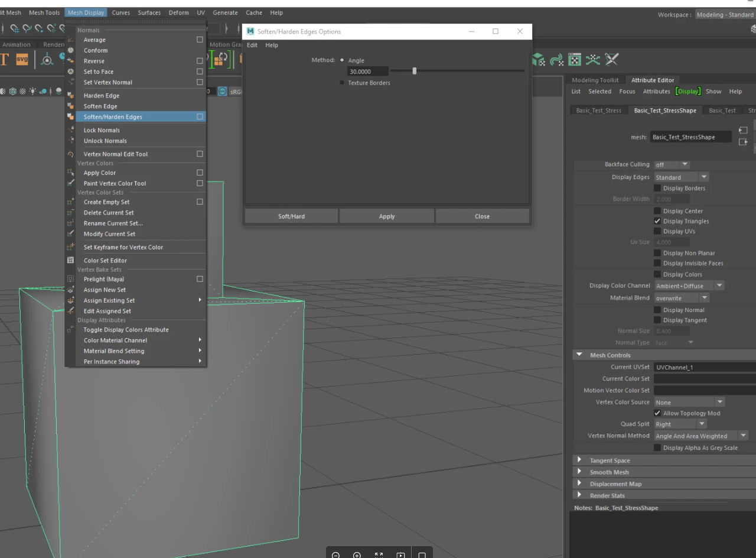Open option box for Soften/Harden Edges

200,117
